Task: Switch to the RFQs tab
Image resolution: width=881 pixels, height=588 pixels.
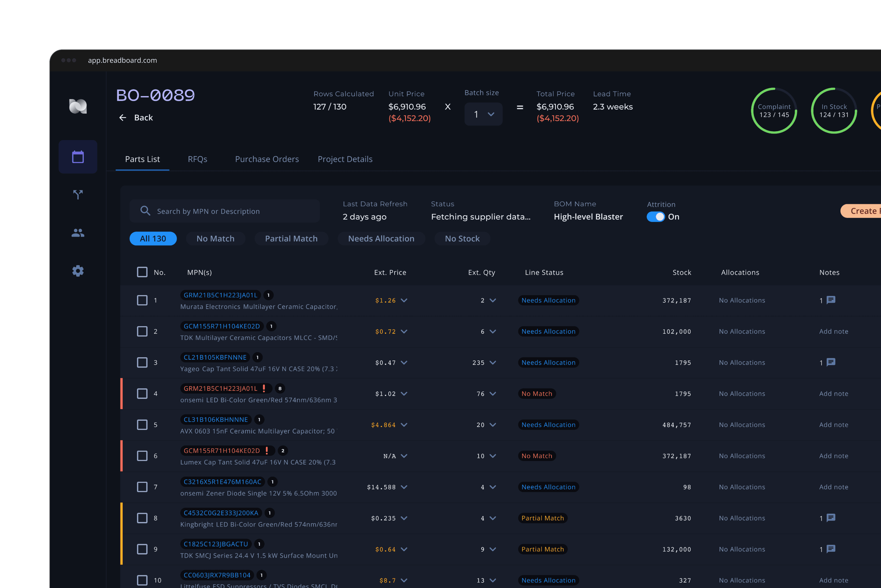Action: click(x=197, y=159)
